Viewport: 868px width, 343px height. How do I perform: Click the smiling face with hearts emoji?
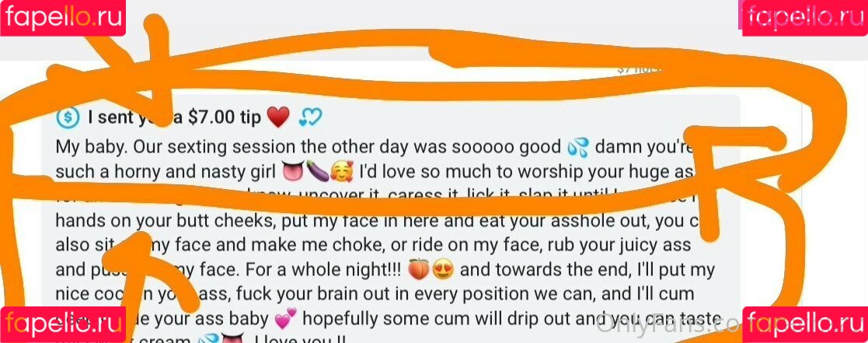pyautogui.click(x=341, y=173)
